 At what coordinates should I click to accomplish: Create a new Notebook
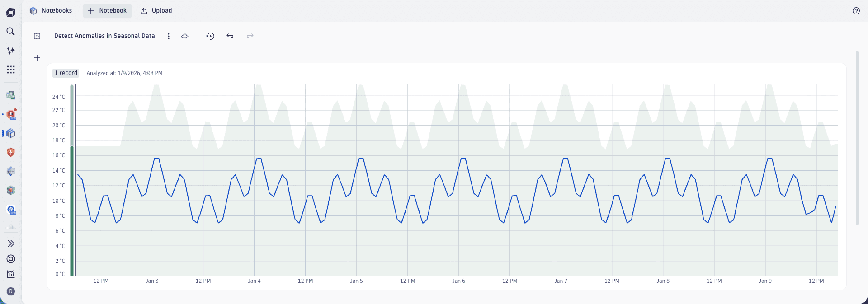(x=107, y=10)
